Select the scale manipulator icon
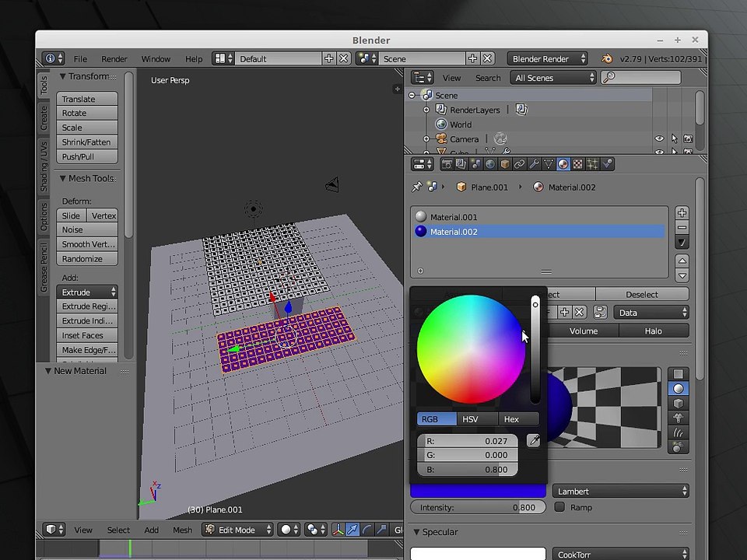The height and width of the screenshot is (560, 747). 381,530
